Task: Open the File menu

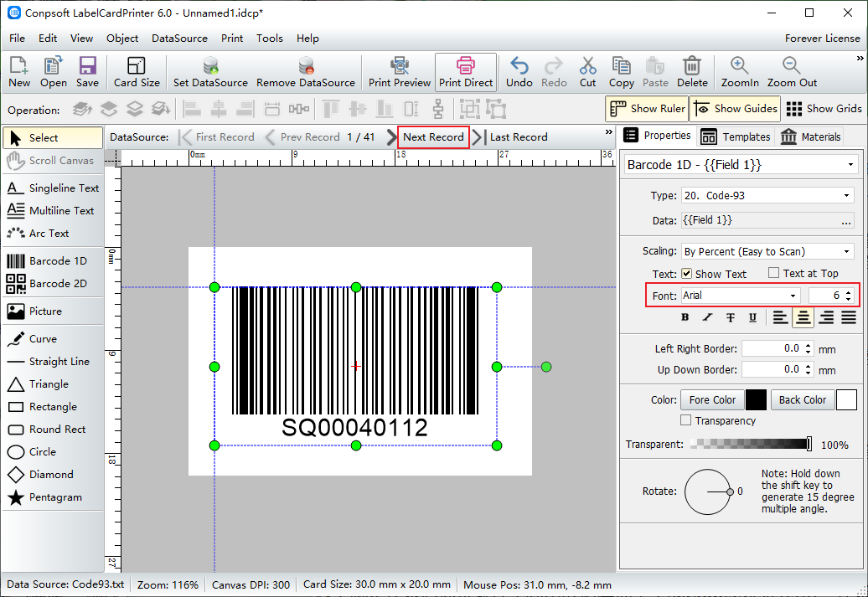Action: [17, 39]
